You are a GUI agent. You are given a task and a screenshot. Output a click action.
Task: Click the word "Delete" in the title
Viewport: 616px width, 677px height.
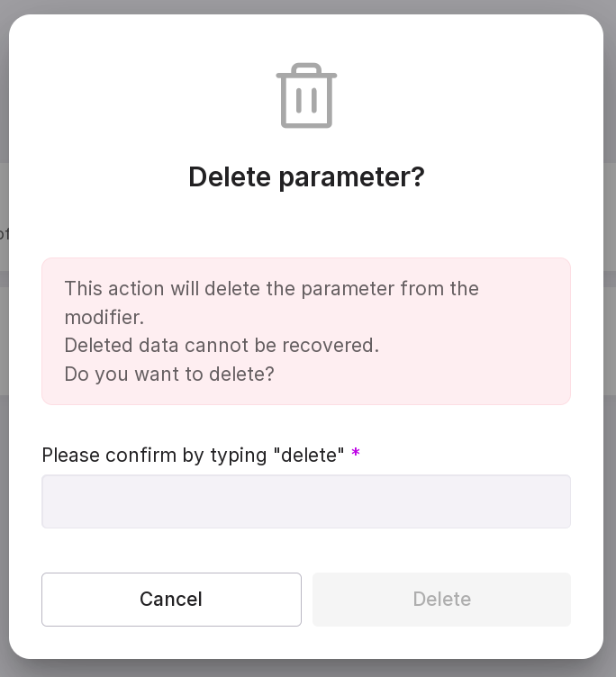[x=230, y=177]
